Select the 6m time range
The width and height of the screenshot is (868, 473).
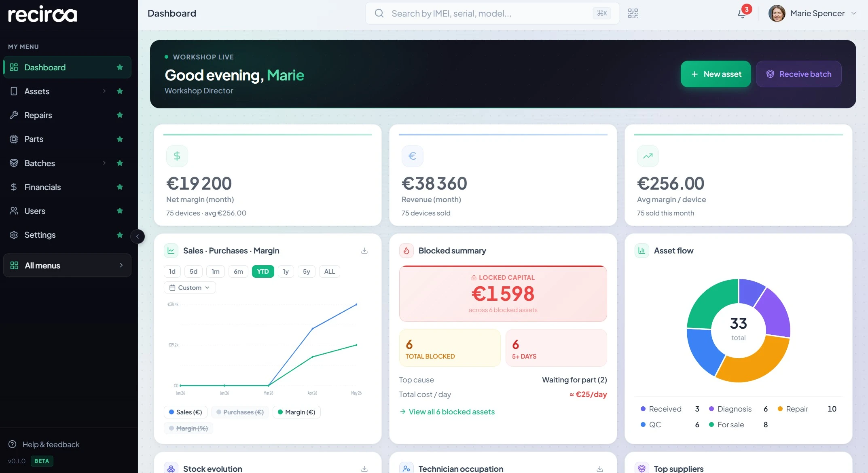click(x=238, y=271)
